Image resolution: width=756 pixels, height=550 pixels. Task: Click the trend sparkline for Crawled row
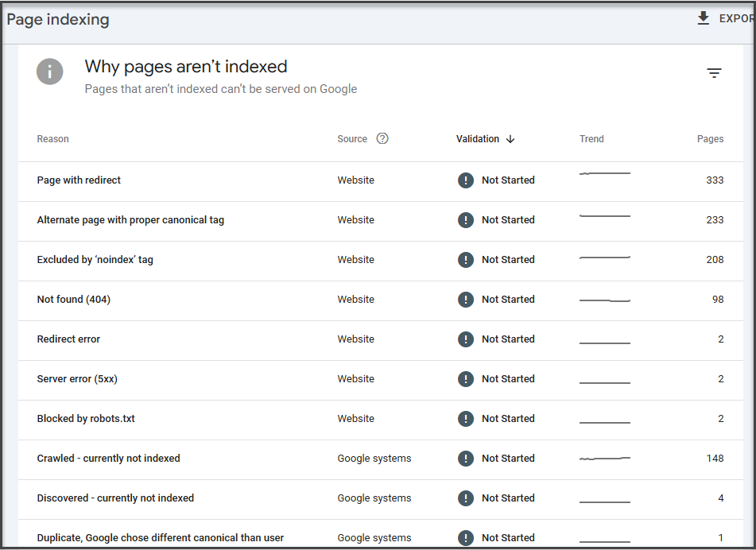605,459
